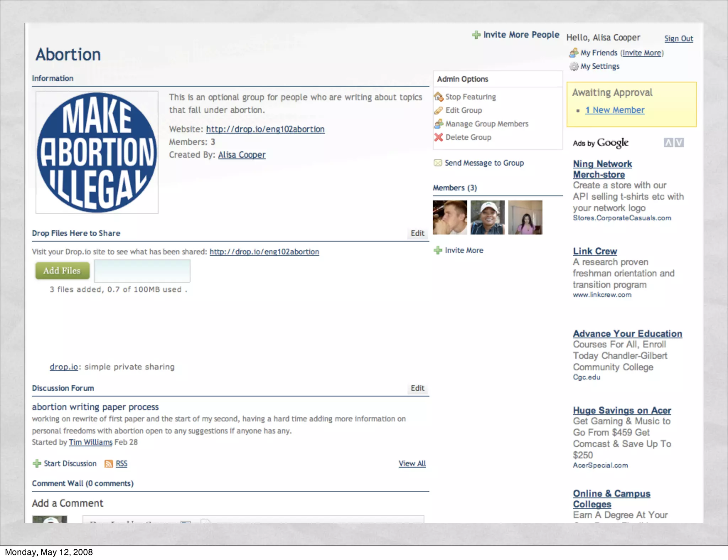Viewport: 728px width, 560px height.
Task: Click the green plus Invite More People icon
Action: tap(476, 35)
